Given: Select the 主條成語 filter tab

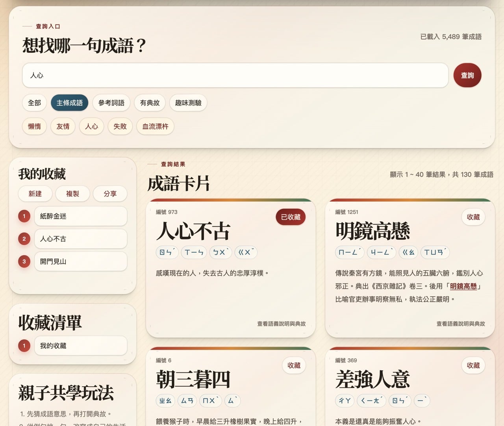Looking at the screenshot, I should tap(69, 103).
